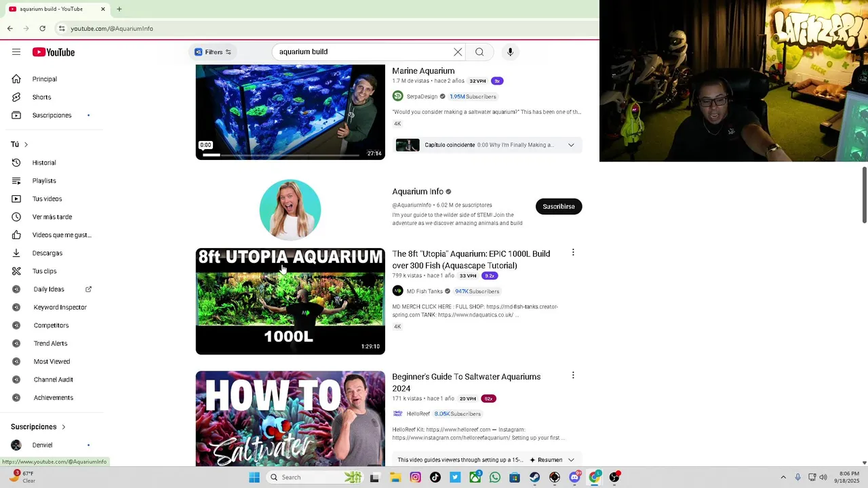Click the magnifier search button

(x=479, y=52)
